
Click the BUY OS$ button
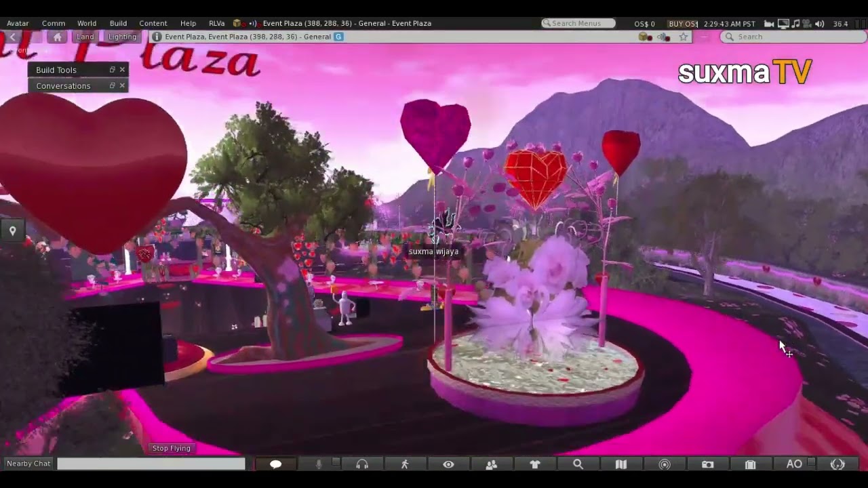(x=683, y=24)
